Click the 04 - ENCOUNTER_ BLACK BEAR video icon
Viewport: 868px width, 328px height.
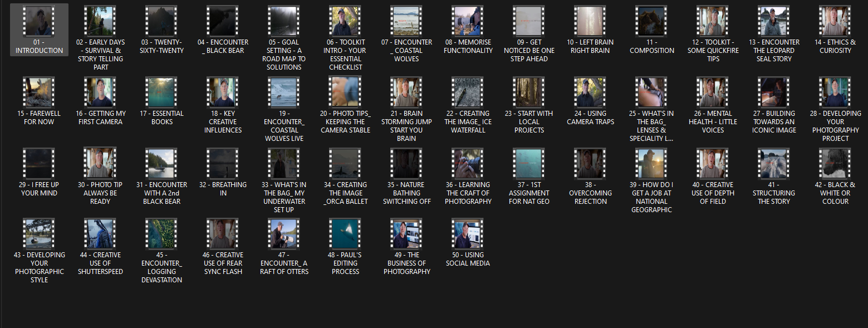coord(223,21)
